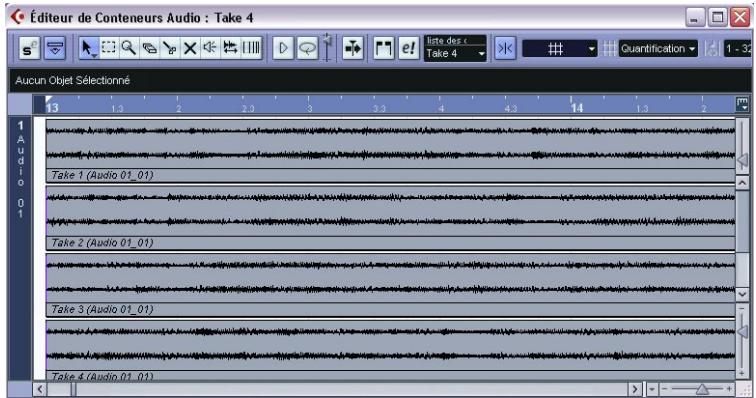Minimize the Éditeur de Conteneurs Audio window
This screenshot has width=756, height=398.
694,18
